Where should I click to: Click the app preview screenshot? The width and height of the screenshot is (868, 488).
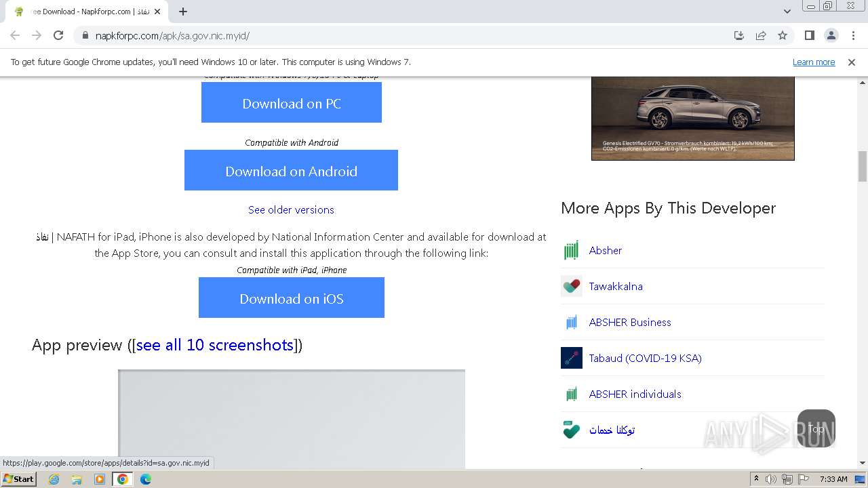292,419
